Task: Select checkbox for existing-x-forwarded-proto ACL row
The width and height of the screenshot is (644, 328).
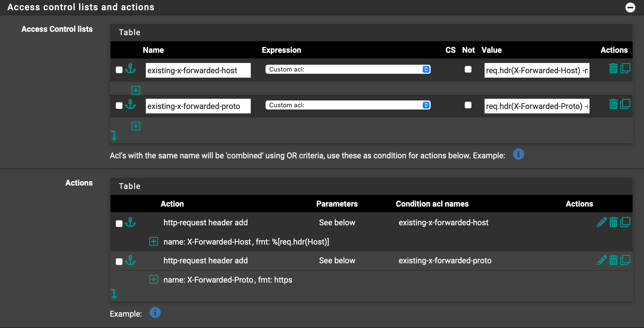Action: point(119,106)
